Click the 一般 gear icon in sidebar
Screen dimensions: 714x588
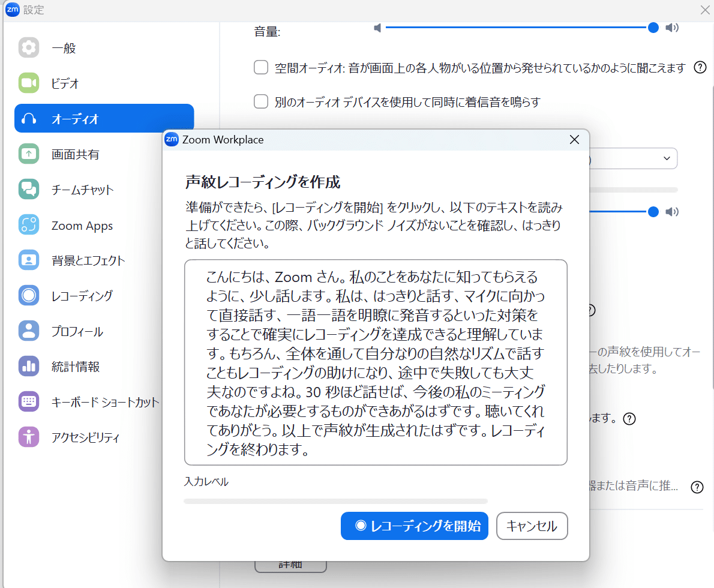click(29, 47)
